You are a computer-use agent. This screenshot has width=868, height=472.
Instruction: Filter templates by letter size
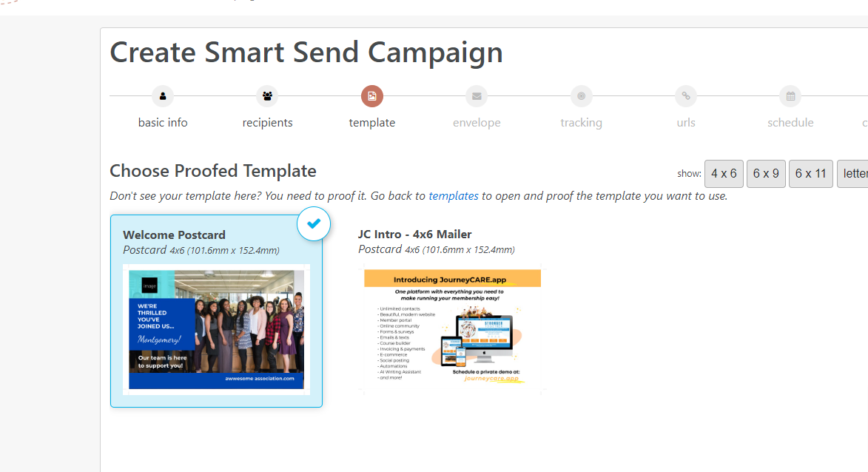pyautogui.click(x=853, y=174)
